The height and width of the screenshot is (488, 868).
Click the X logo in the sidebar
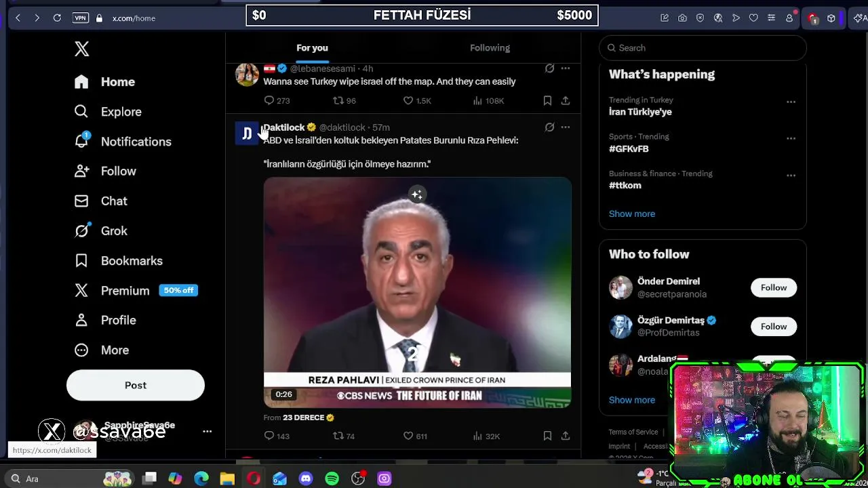81,48
